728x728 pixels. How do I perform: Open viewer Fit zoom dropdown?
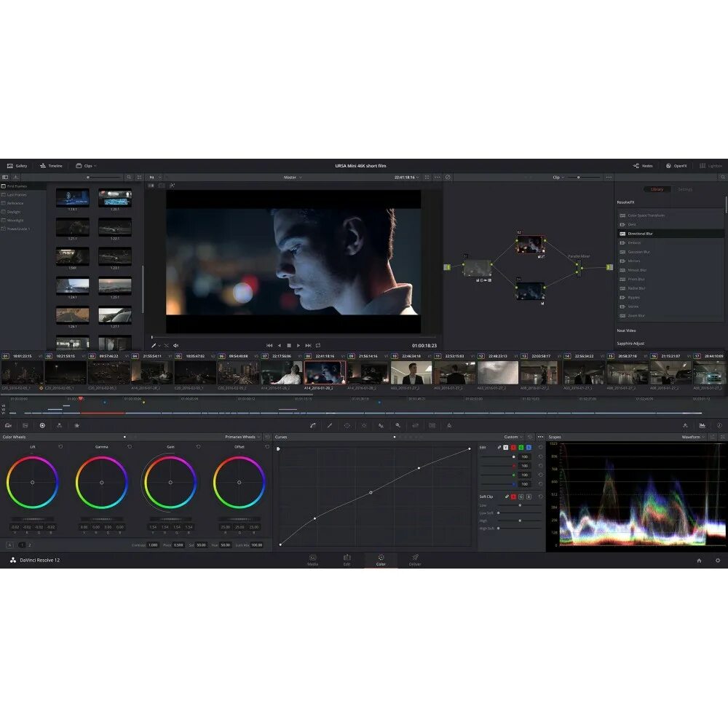coord(155,178)
